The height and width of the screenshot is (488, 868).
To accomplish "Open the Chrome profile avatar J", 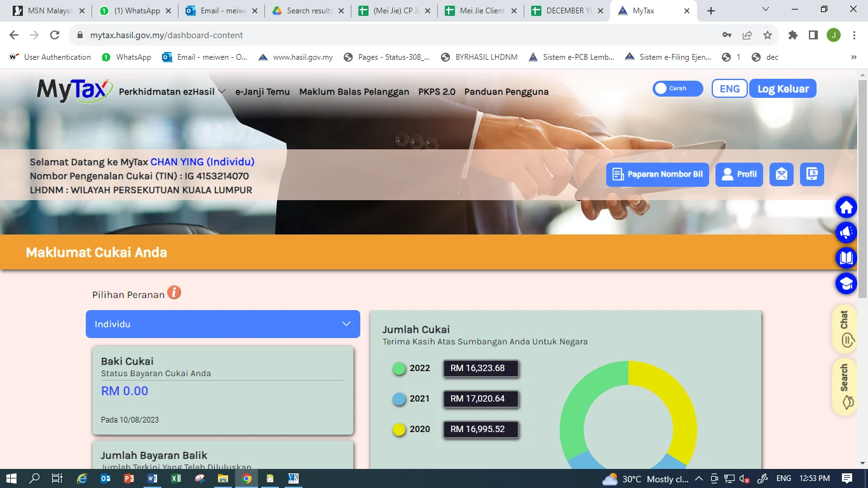I will (834, 35).
